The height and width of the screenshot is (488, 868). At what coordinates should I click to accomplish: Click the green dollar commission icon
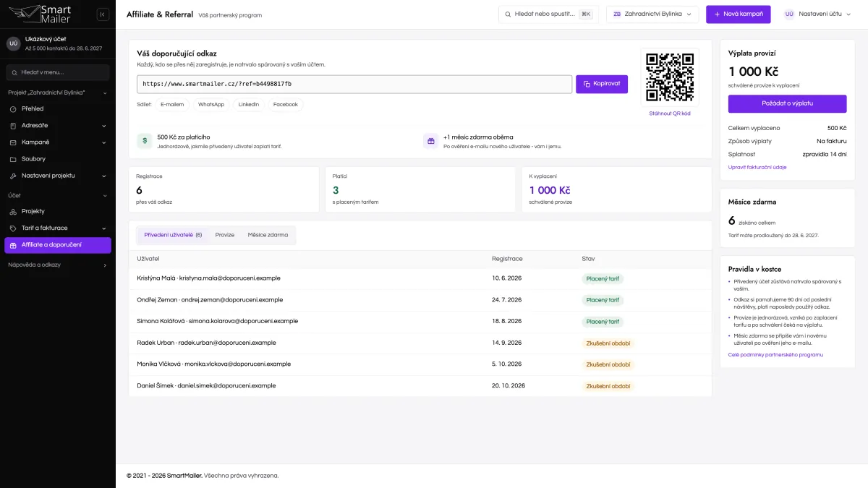(x=144, y=141)
